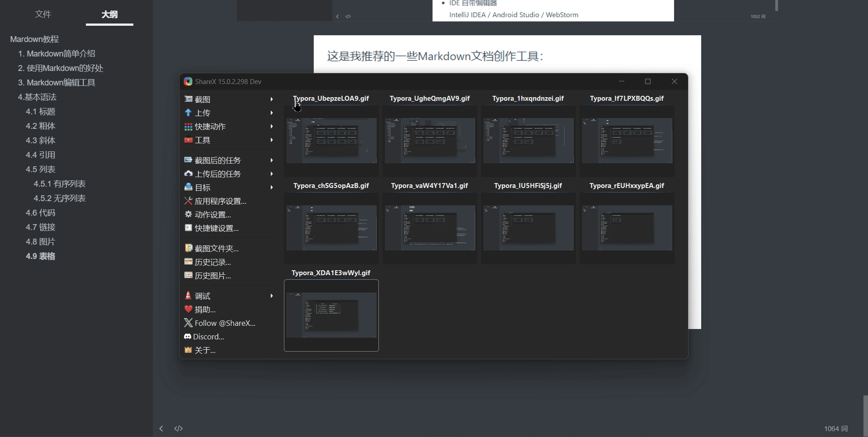
Task: Click the ShareX capture (截图) icon
Action: (x=189, y=99)
